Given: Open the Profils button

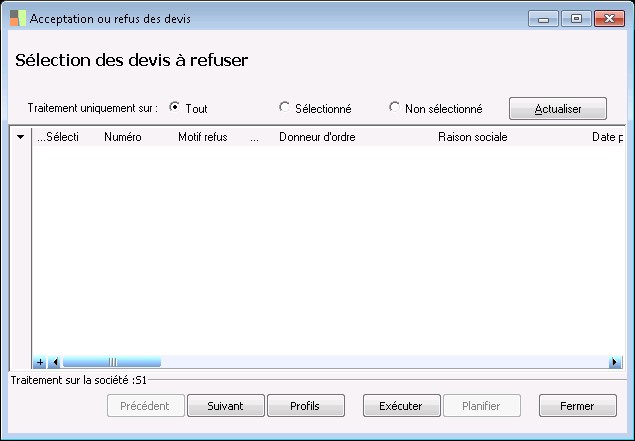Looking at the screenshot, I should [x=306, y=406].
